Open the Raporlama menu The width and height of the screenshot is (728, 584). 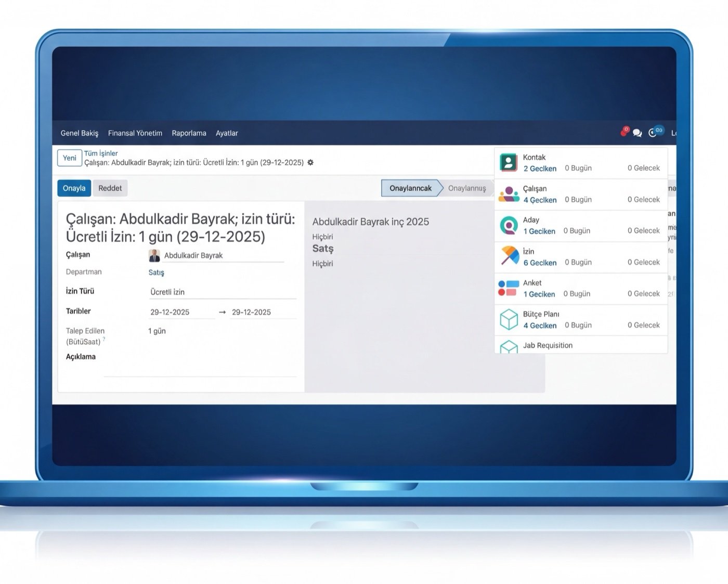(x=189, y=133)
